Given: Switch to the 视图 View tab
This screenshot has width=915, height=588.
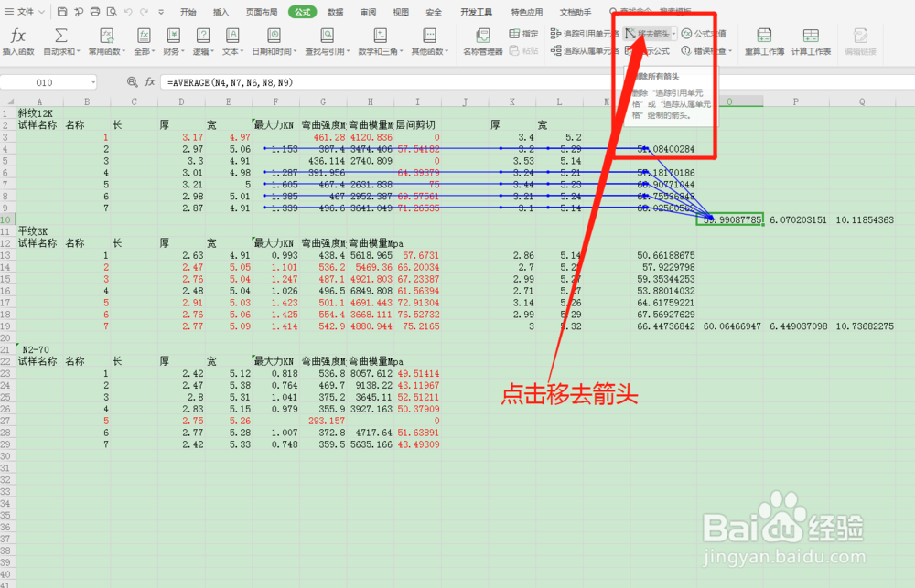Looking at the screenshot, I should pyautogui.click(x=401, y=12).
